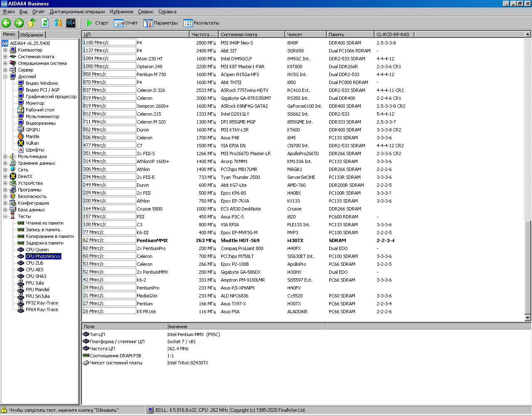Image resolution: width=532 pixels, height=416 pixels.
Task: Select the Монитор icon in tree
Action: [21, 103]
